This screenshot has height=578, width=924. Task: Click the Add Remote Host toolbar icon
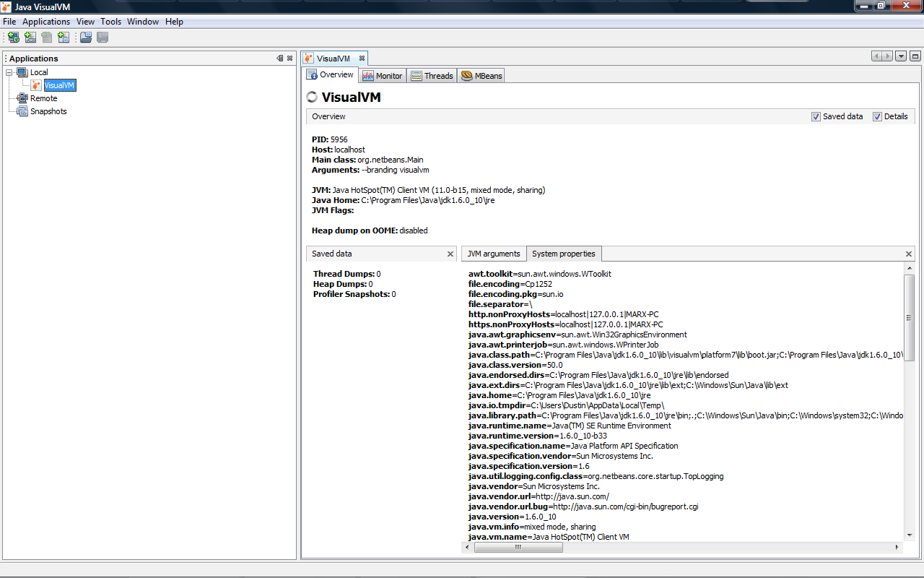coord(13,37)
